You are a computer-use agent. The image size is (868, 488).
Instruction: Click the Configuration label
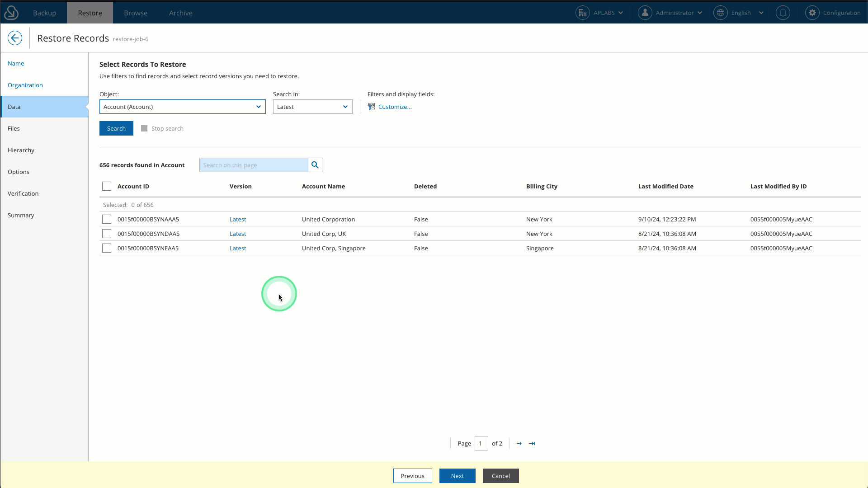tap(842, 13)
